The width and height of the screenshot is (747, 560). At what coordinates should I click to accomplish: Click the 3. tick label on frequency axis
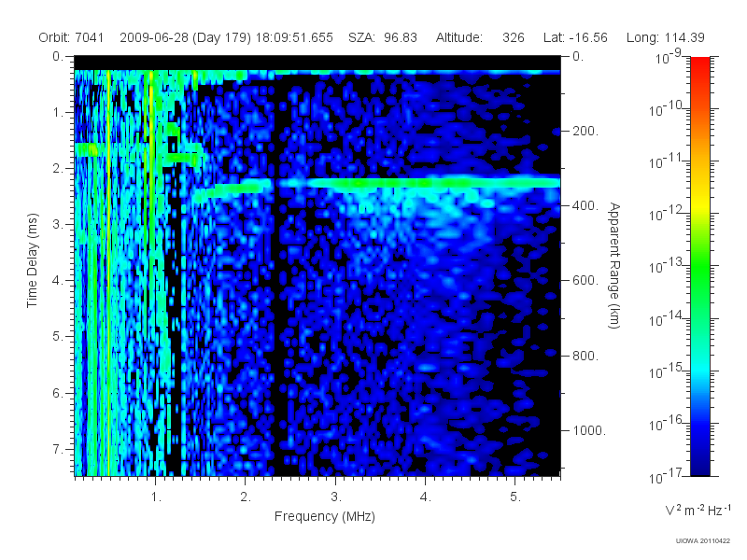click(336, 497)
